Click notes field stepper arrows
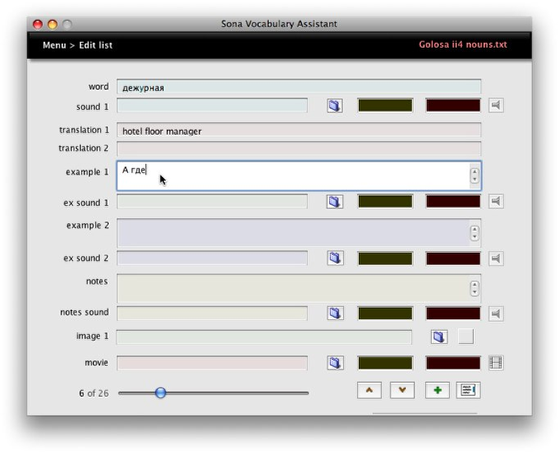 point(474,288)
